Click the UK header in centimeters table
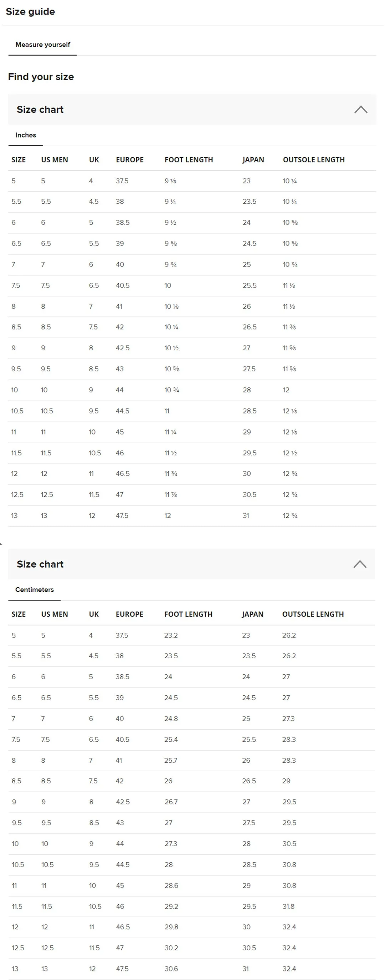 pos(94,614)
